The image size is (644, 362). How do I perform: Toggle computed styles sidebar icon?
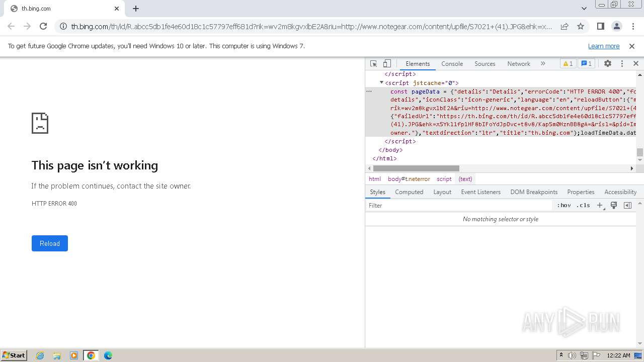coord(627,205)
